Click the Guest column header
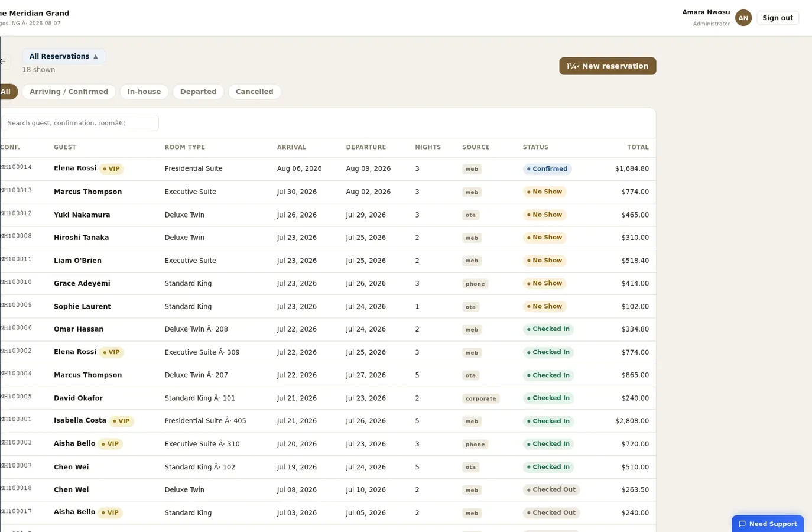 (x=65, y=147)
